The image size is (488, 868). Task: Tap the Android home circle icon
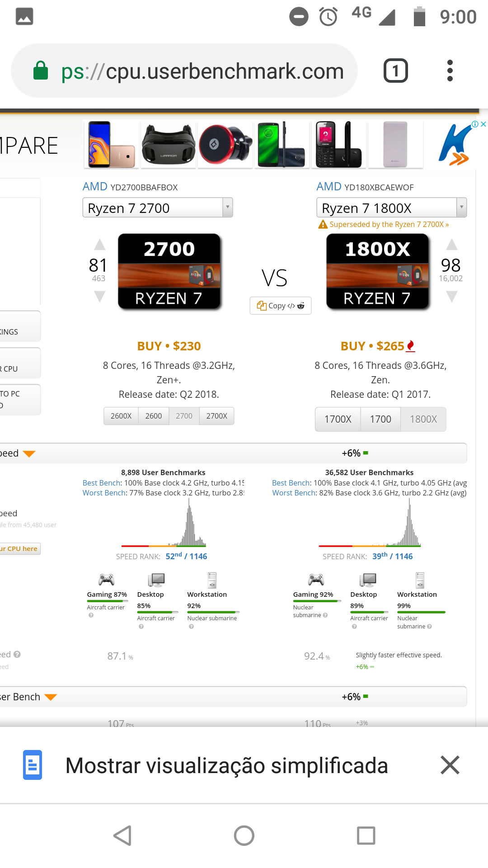point(244,835)
